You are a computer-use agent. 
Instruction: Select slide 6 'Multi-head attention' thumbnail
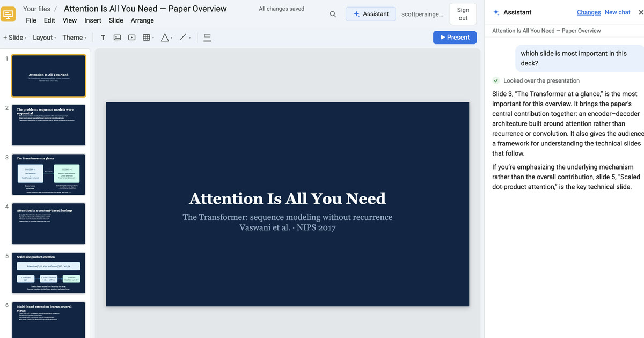(48, 320)
